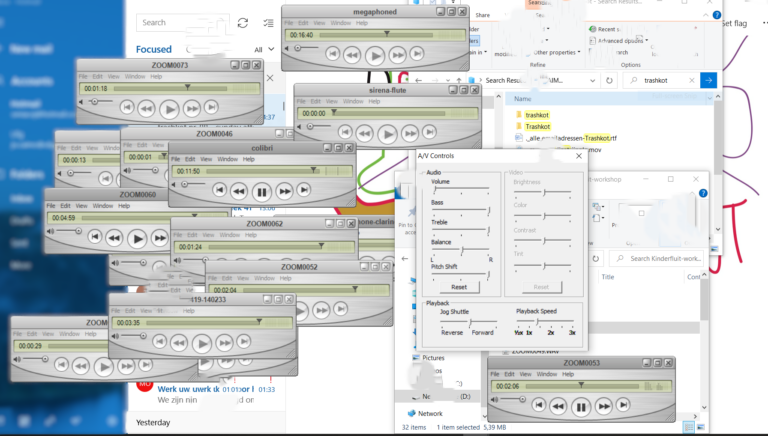Adjust the Volume slider in A/V Controls
This screenshot has width=768, height=436.
[x=460, y=189]
